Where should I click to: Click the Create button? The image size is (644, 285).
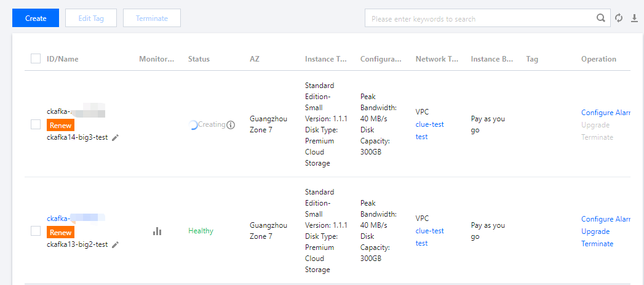(x=36, y=18)
